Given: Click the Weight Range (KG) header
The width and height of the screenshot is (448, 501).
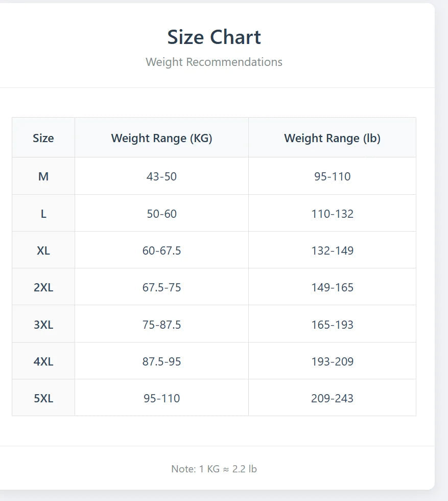Looking at the screenshot, I should pyautogui.click(x=161, y=138).
